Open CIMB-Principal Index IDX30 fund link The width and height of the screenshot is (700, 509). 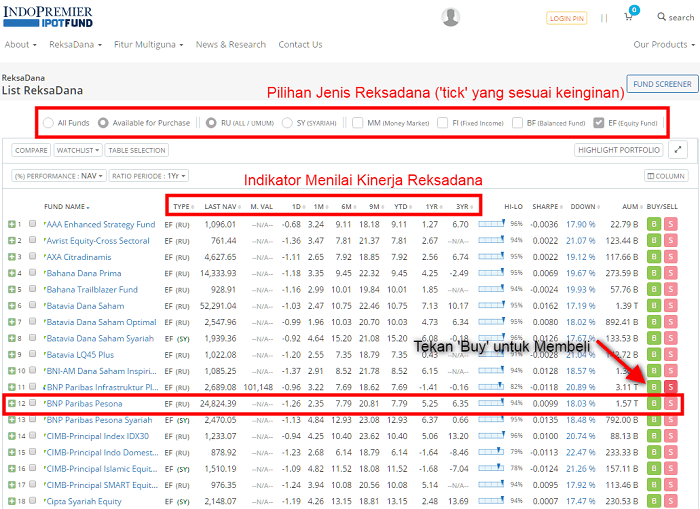click(x=98, y=436)
